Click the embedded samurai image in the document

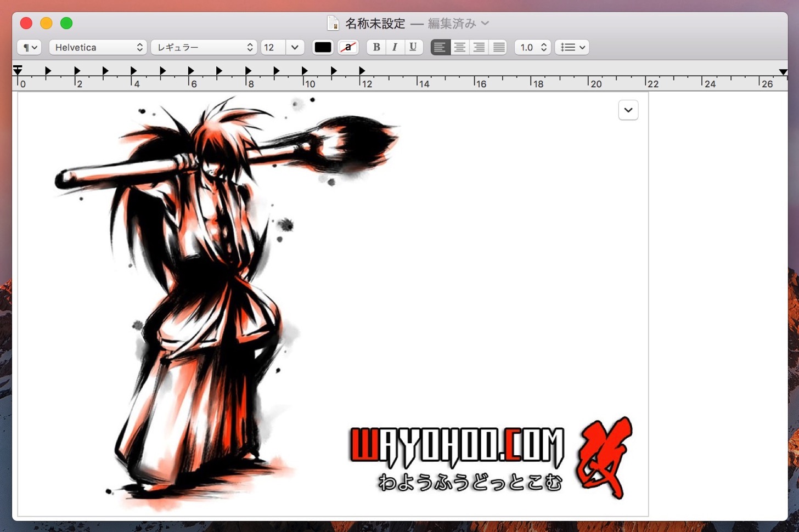coord(333,304)
